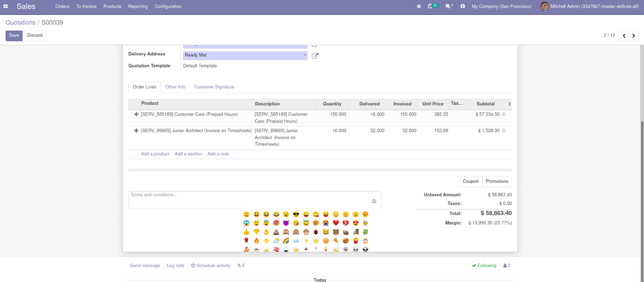
Task: Expand the Delivery Address dropdown
Action: tap(305, 55)
